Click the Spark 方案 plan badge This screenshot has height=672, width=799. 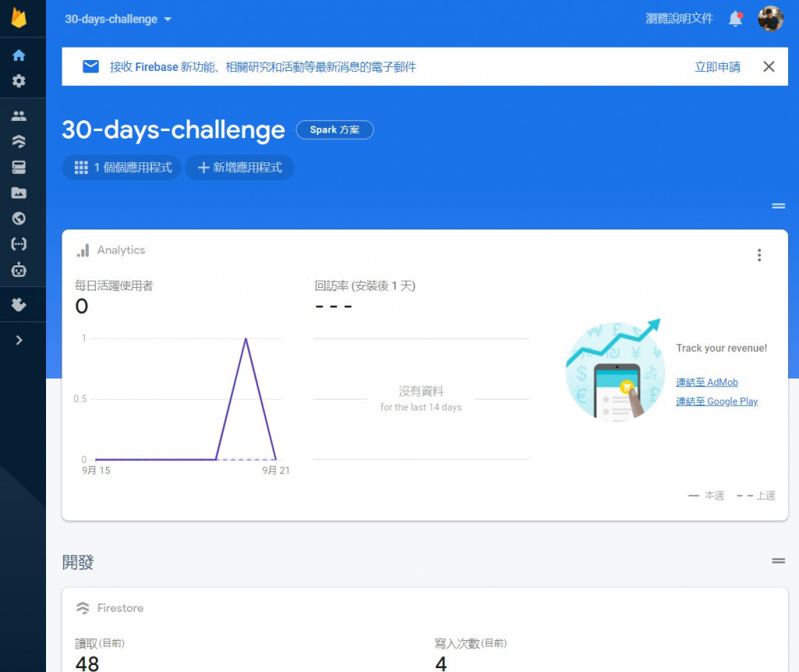coord(335,130)
